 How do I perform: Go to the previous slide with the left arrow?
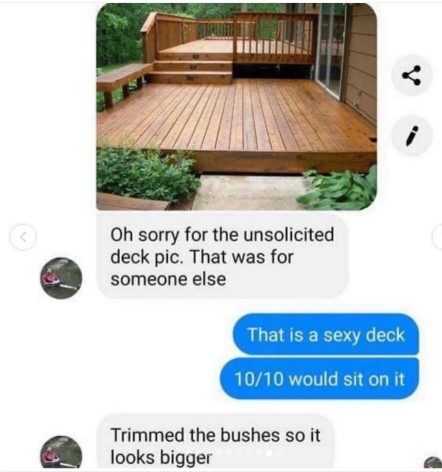click(23, 237)
